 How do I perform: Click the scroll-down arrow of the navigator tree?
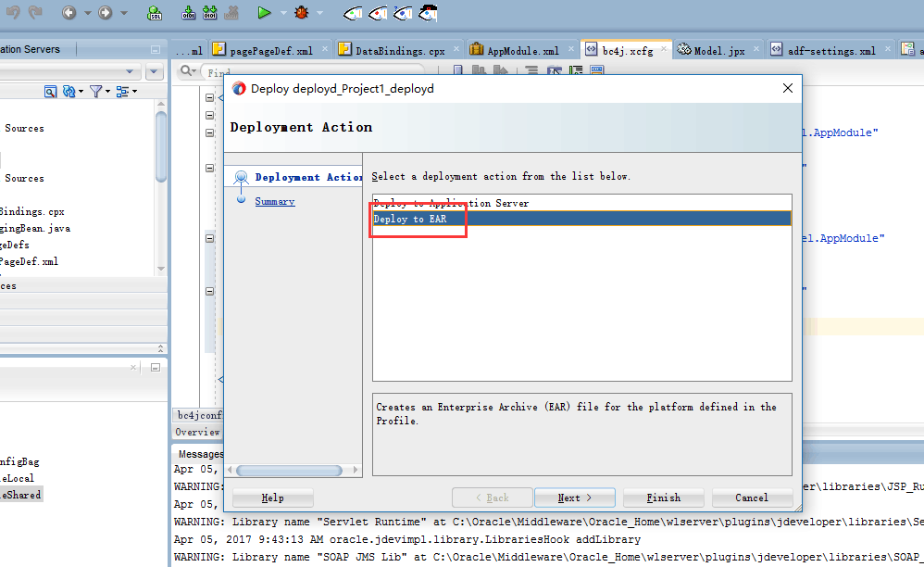click(161, 270)
